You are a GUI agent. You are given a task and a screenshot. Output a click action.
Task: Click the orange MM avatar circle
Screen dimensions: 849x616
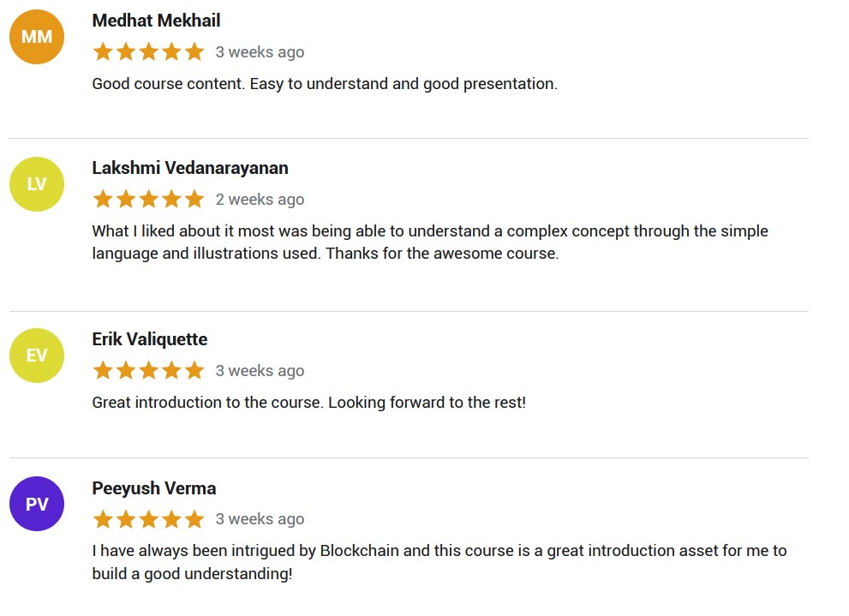(37, 37)
